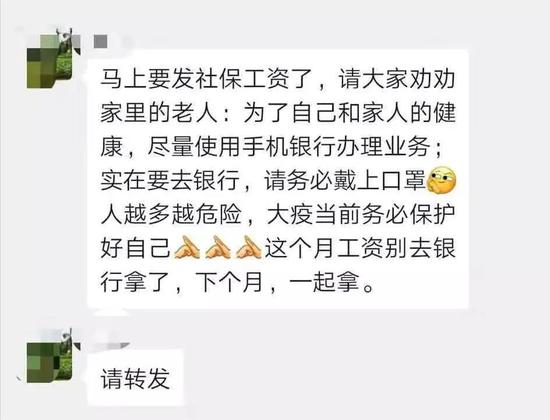Screen dimensions: 550x420
Task: Click the first praying hands emoji after 好自己
Action: tap(187, 247)
